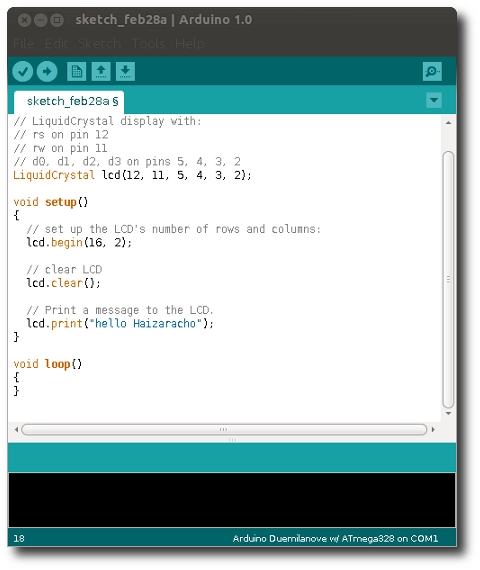This screenshot has width=480, height=570.
Task: Click the vertical scrollbar up arrow
Action: point(448,123)
